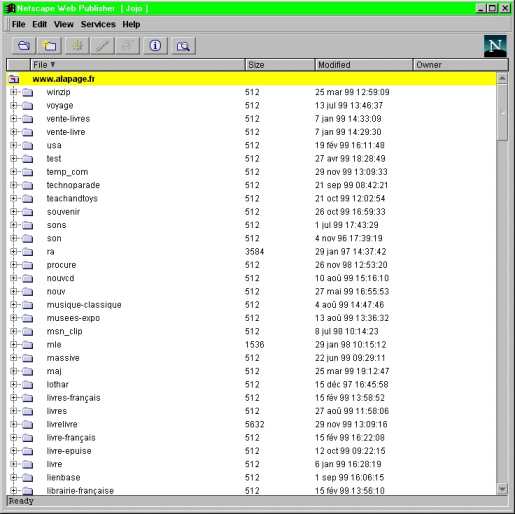This screenshot has width=515, height=514.
Task: Select the livres-français folder name
Action: tap(73, 398)
